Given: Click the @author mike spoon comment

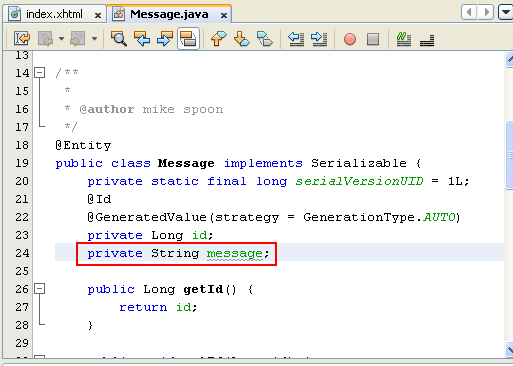Looking at the screenshot, I should (151, 109).
